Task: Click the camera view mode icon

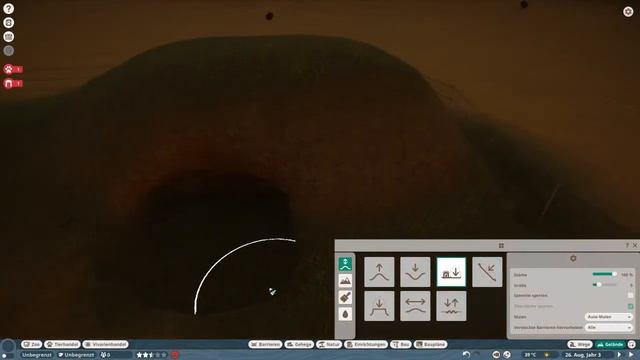Action: [496, 355]
